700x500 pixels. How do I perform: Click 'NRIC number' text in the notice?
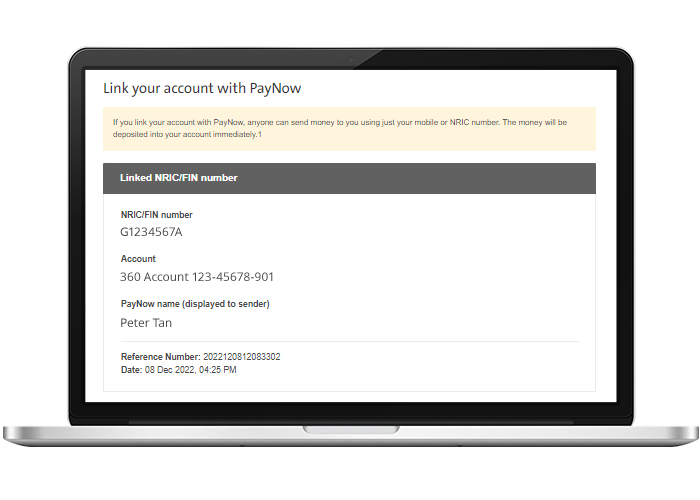[474, 122]
